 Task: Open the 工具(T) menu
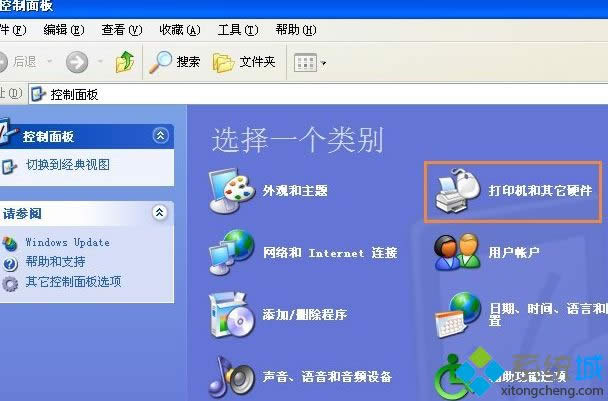pyautogui.click(x=238, y=30)
